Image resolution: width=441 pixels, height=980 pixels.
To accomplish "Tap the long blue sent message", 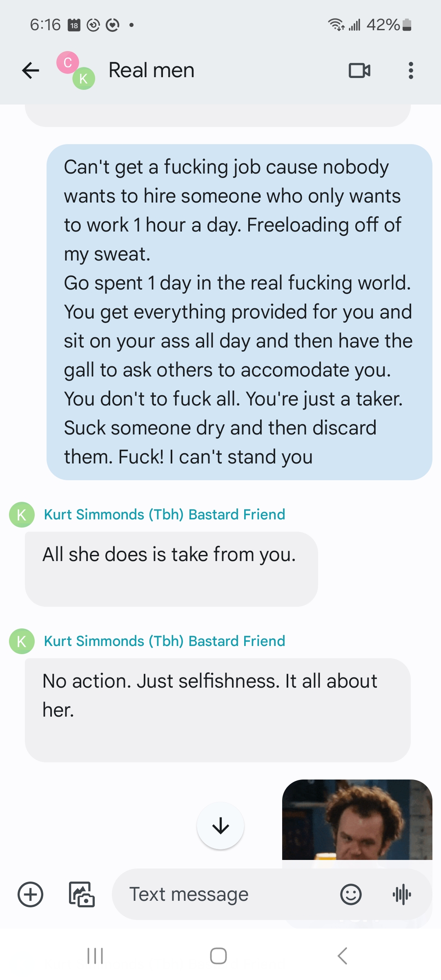I will tap(239, 312).
